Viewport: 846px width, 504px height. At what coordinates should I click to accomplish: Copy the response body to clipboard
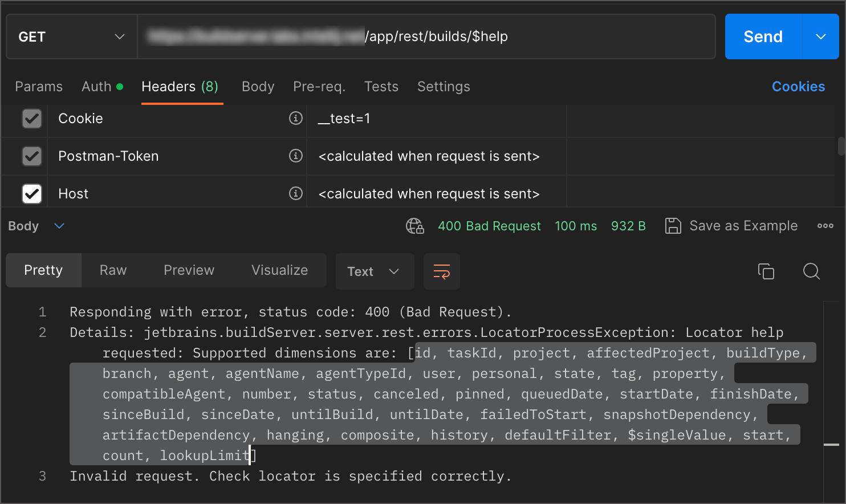(766, 271)
